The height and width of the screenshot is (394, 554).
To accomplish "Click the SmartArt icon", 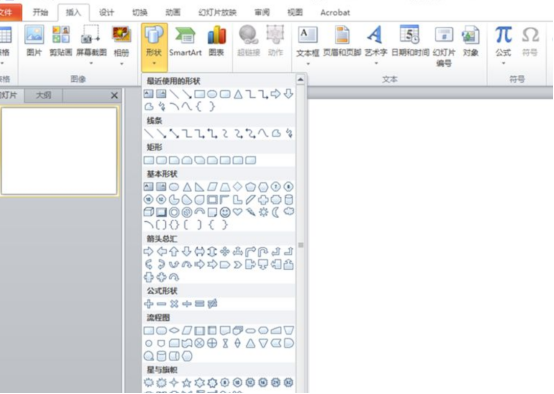I will tap(185, 42).
